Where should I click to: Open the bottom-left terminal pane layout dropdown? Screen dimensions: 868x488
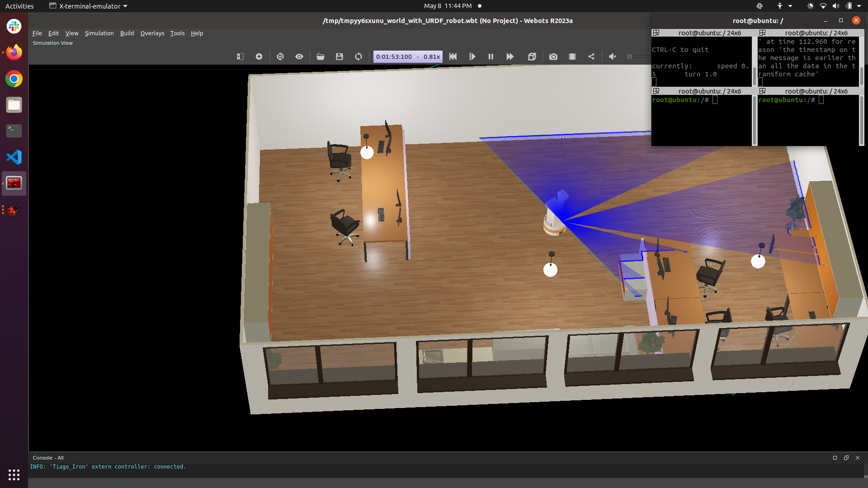656,91
